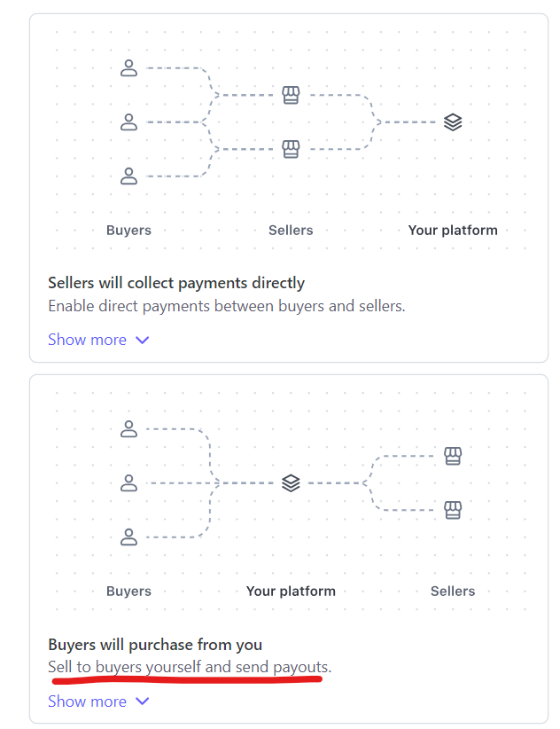Click bottom buyer icon in second card
This screenshot has height=729, width=560.
click(129, 537)
